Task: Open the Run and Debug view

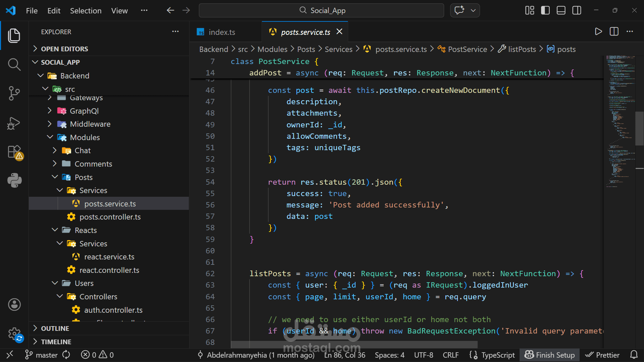Action: [x=14, y=123]
